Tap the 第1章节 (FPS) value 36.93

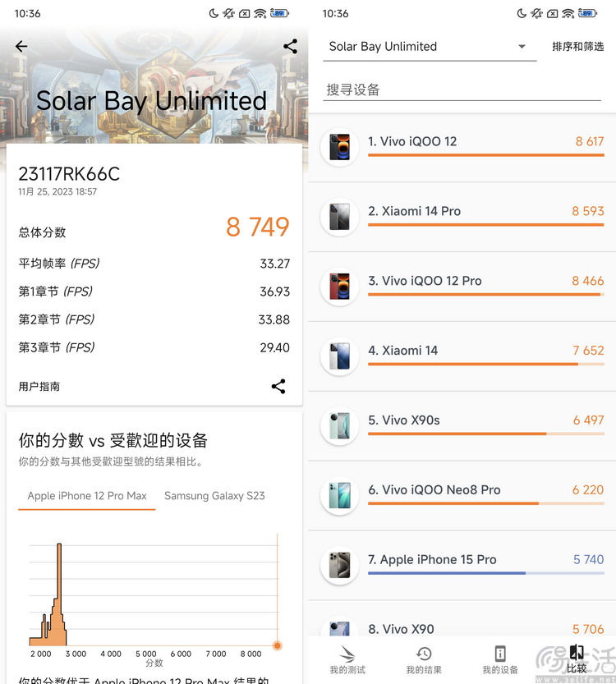click(x=275, y=292)
